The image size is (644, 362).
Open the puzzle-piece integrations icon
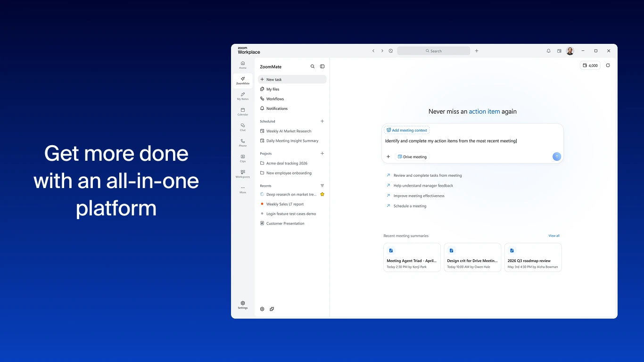tap(272, 309)
